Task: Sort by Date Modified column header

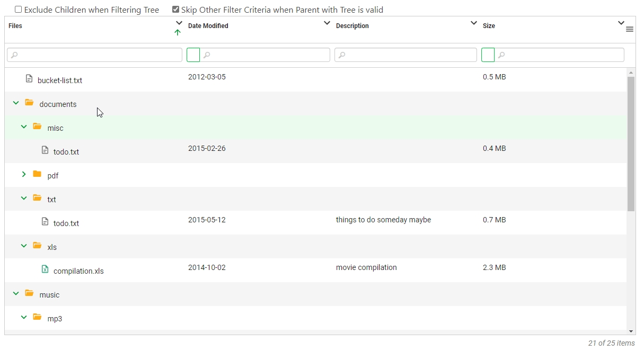Action: click(x=208, y=26)
